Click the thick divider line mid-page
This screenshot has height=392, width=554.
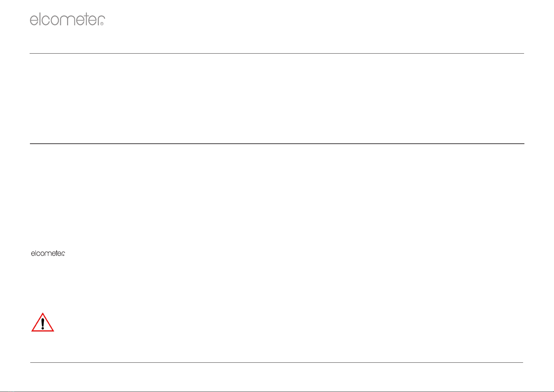277,144
